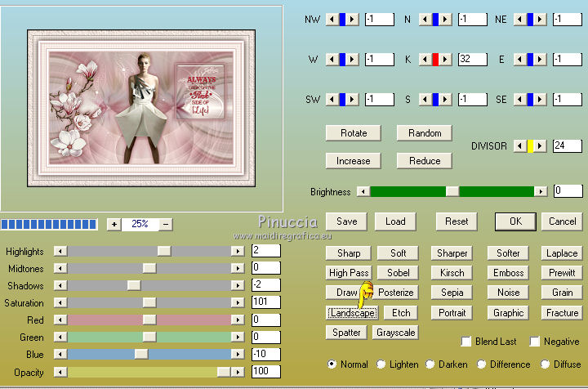Enable the Negative checkbox
The image size is (588, 389).
coord(534,342)
